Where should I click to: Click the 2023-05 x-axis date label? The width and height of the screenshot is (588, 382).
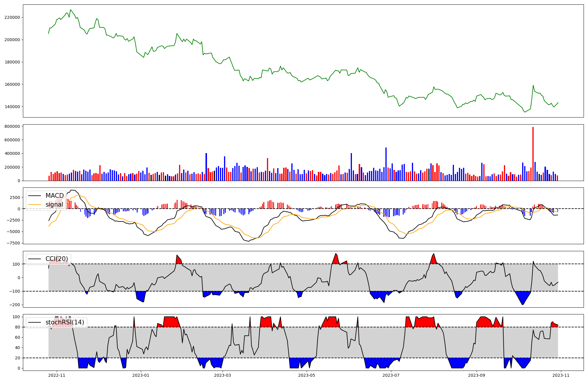pos(307,375)
